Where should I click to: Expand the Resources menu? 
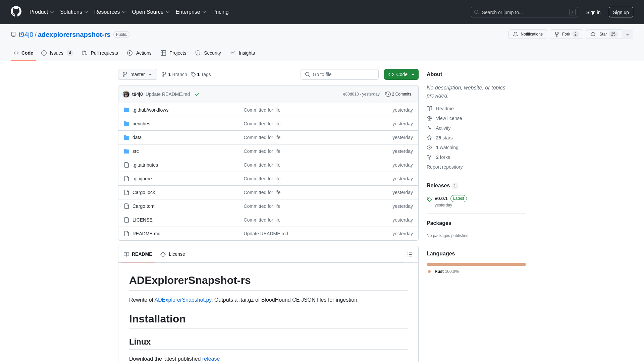[110, 12]
